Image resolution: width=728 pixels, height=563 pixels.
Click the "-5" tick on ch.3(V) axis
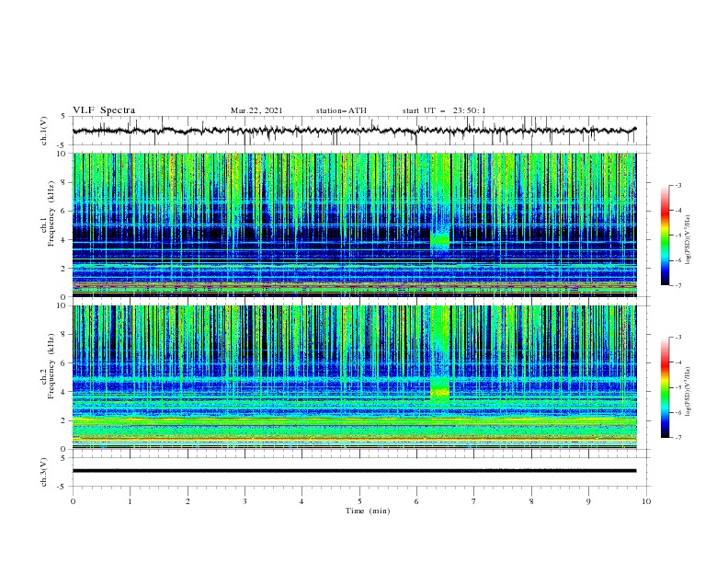[x=63, y=487]
